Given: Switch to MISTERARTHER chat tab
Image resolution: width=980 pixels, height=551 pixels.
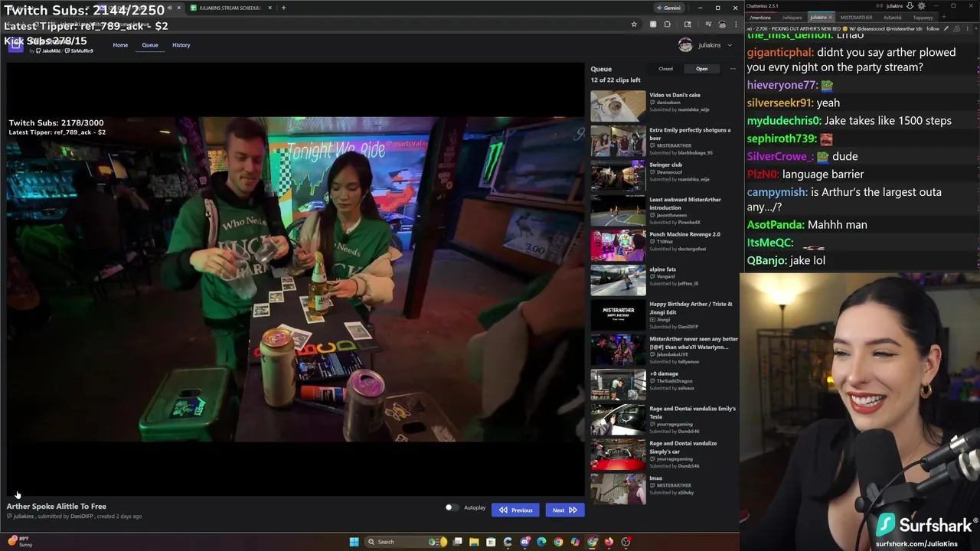Looking at the screenshot, I should (856, 17).
